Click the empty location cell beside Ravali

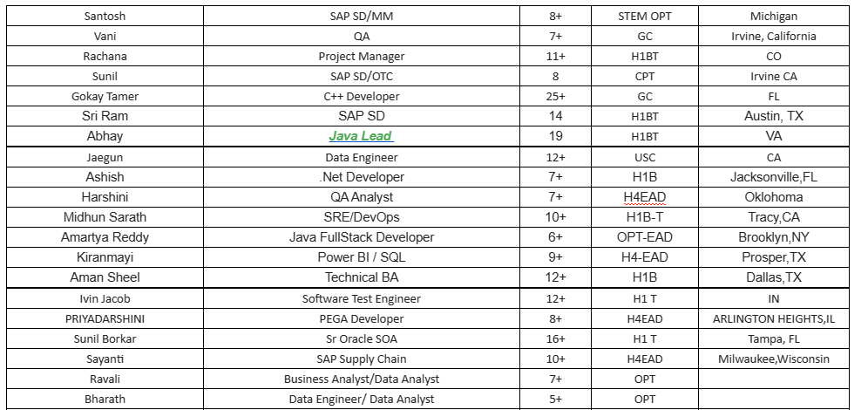(773, 379)
